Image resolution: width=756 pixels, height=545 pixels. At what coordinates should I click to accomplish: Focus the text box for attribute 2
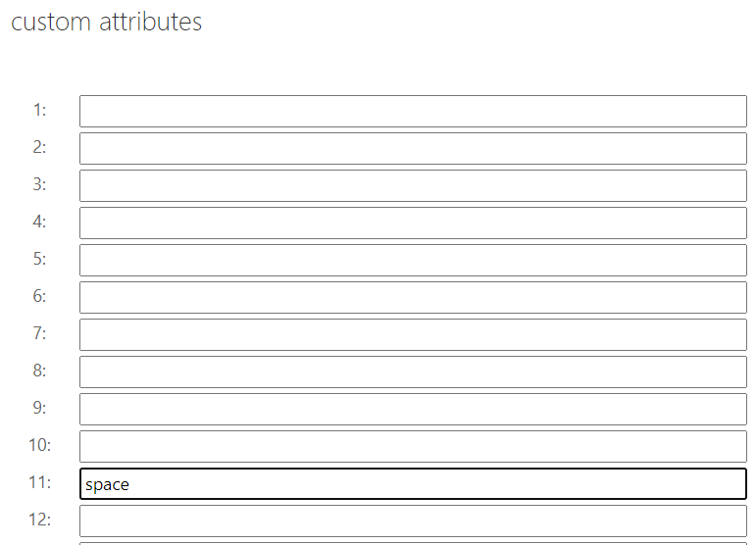click(413, 148)
